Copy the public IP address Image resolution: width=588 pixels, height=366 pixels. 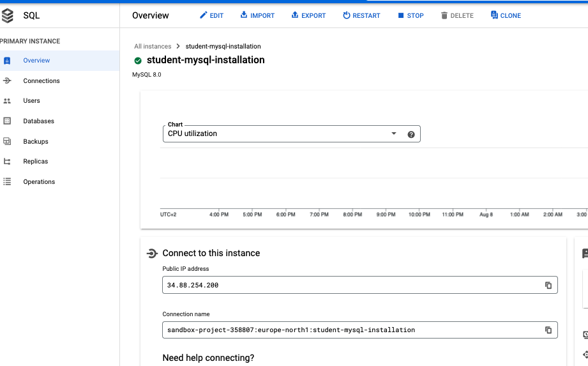(x=548, y=286)
